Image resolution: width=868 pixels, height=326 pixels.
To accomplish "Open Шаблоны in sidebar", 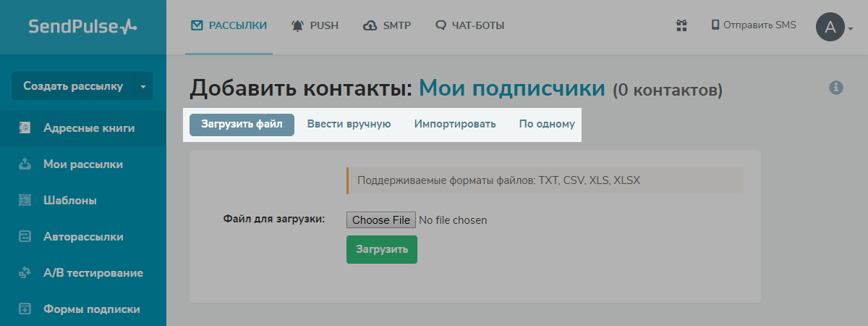I will 83,201.
